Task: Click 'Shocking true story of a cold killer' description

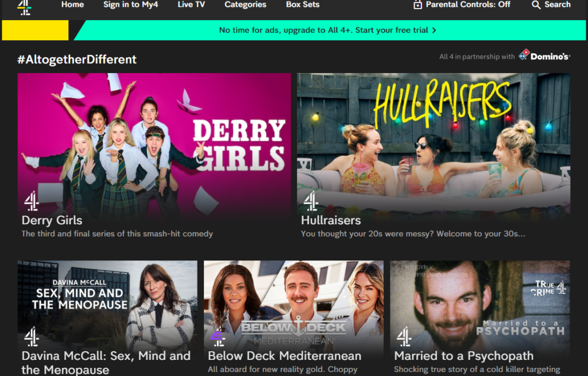Action: (x=477, y=369)
